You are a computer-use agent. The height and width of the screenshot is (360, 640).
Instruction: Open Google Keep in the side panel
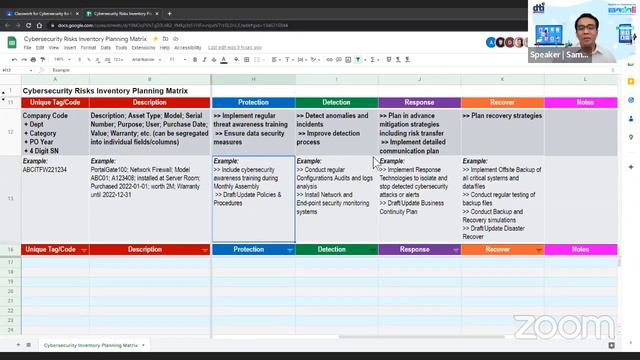pyautogui.click(x=631, y=82)
